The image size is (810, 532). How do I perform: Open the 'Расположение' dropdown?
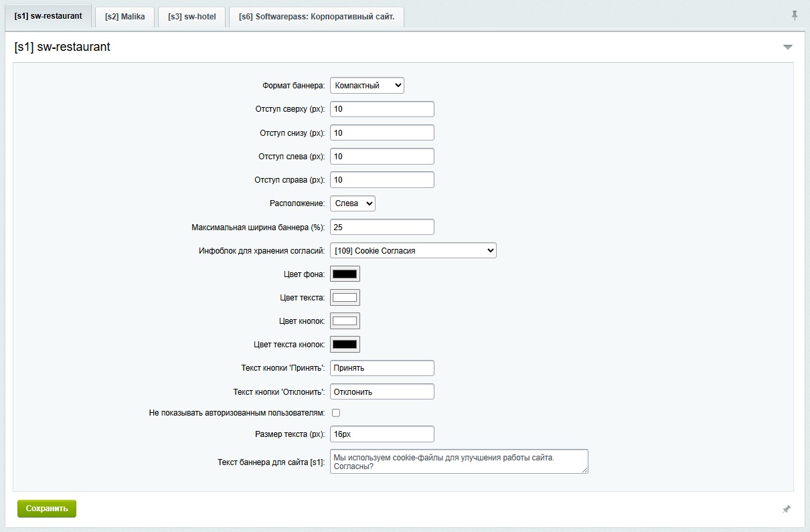click(x=352, y=203)
